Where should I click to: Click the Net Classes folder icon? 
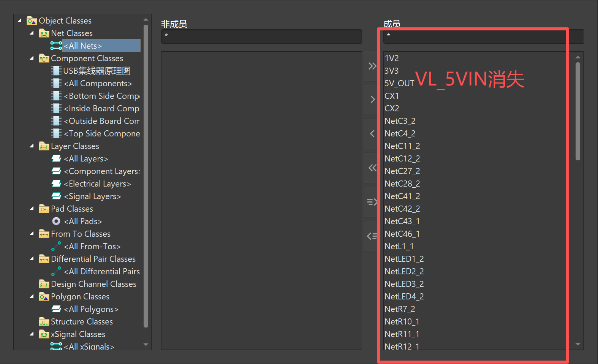(44, 33)
